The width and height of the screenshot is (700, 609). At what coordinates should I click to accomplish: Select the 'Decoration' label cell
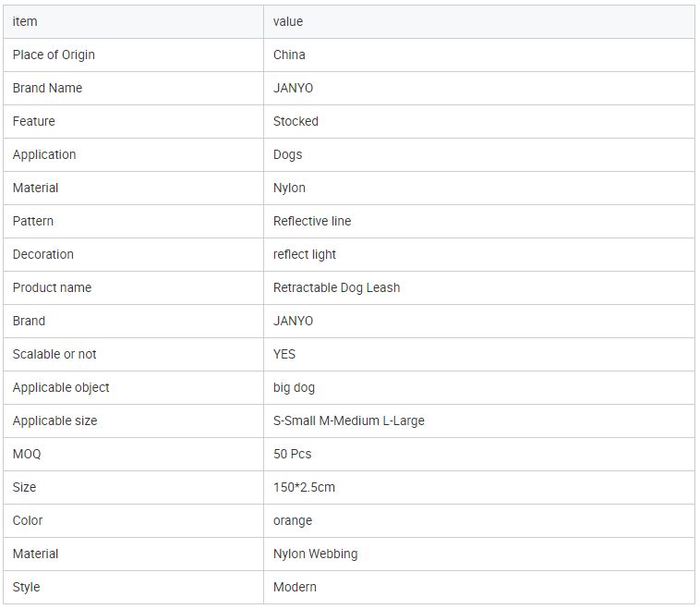pos(43,254)
